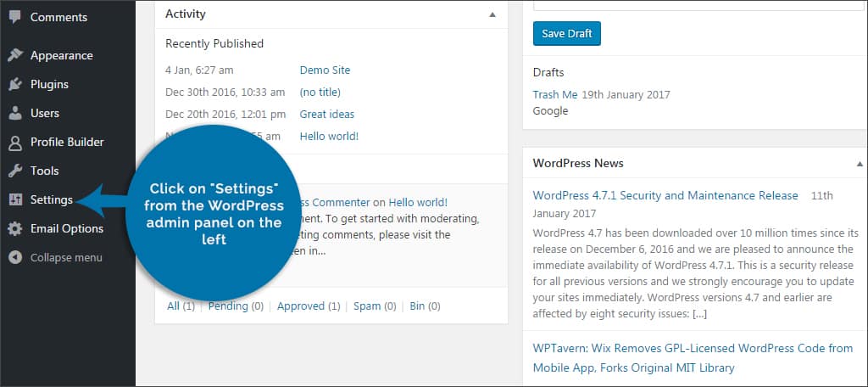Click the "Dec 30th 2016, 10:33 am" date
This screenshot has height=387, width=868.
click(x=225, y=92)
